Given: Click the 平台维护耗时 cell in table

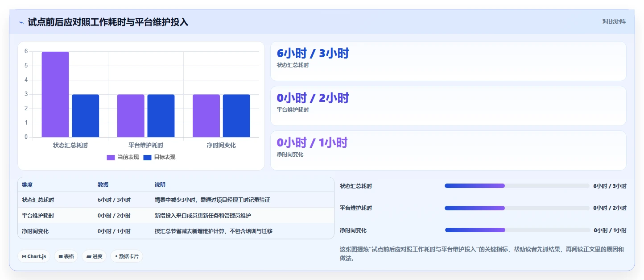Looking at the screenshot, I should (38, 216).
